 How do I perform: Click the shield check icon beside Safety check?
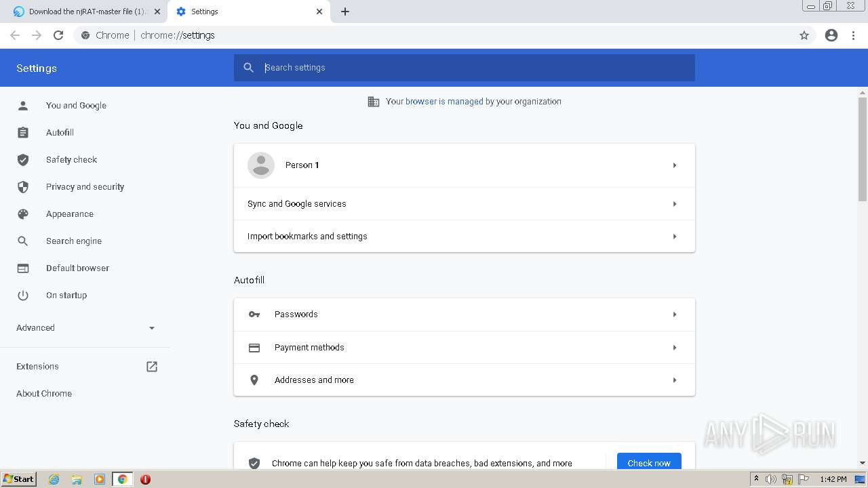tap(23, 159)
